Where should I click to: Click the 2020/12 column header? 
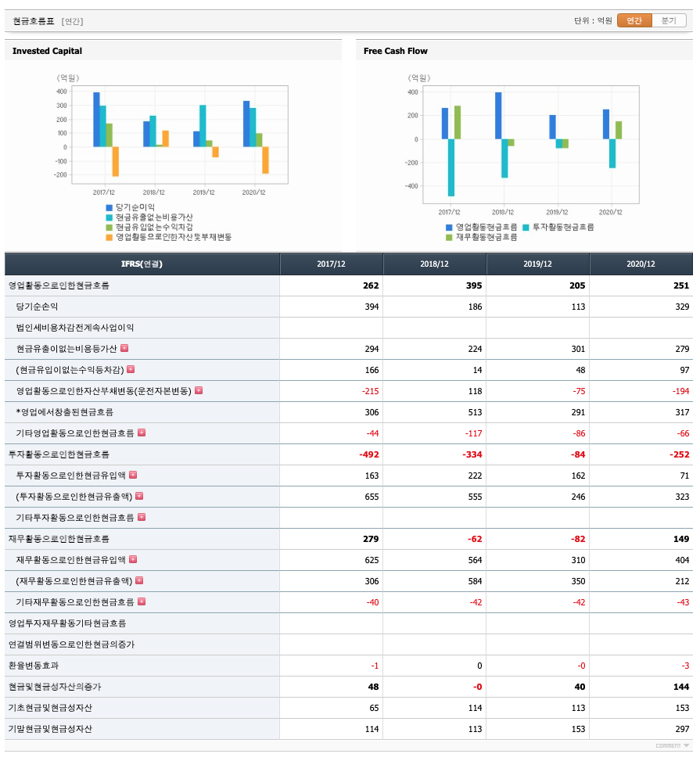pos(641,264)
